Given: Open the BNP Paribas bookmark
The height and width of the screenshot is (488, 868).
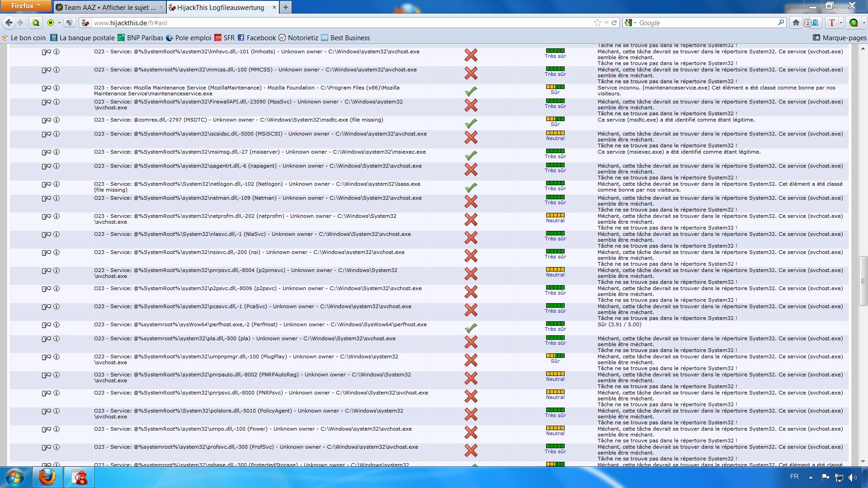Looking at the screenshot, I should 140,38.
